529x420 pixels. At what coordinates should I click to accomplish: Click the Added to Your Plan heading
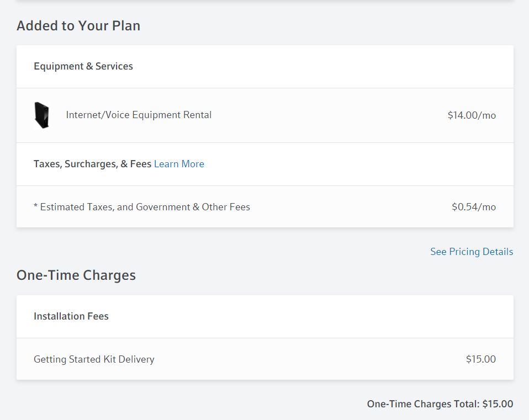click(78, 25)
